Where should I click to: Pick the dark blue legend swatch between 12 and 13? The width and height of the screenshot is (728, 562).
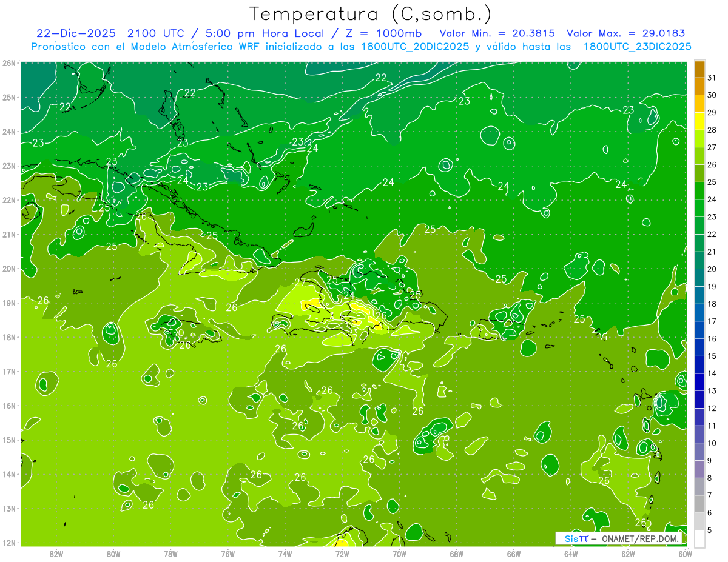click(699, 400)
